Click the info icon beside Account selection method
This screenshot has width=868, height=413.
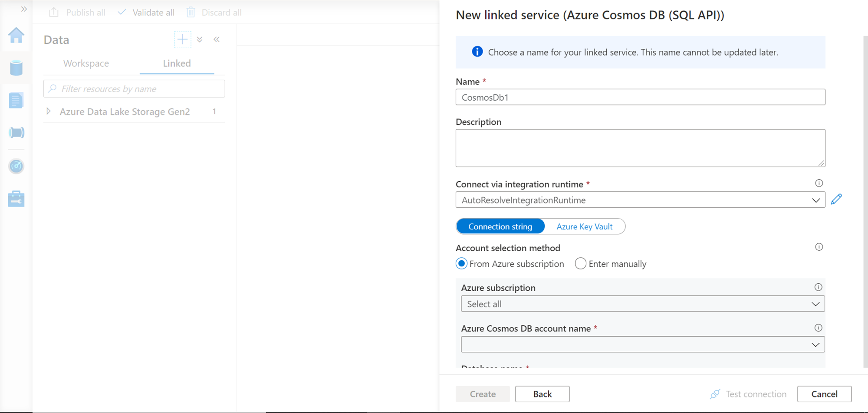click(819, 247)
